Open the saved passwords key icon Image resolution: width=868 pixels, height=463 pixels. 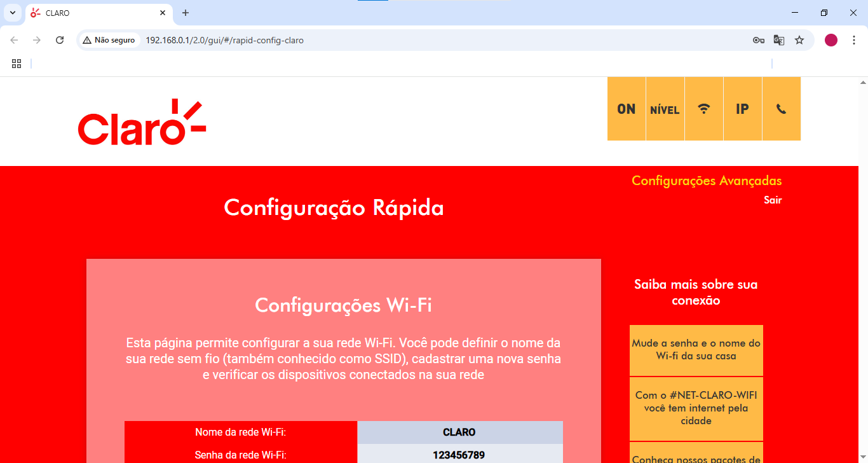tap(758, 40)
